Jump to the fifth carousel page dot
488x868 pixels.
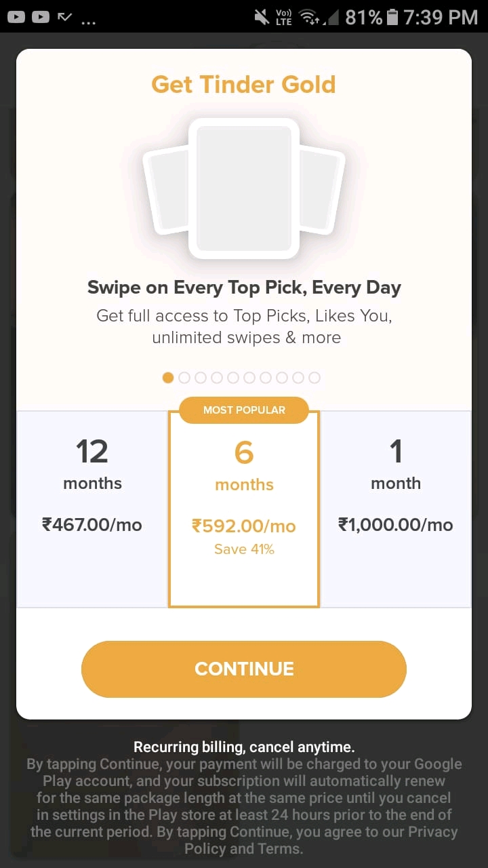tap(233, 378)
